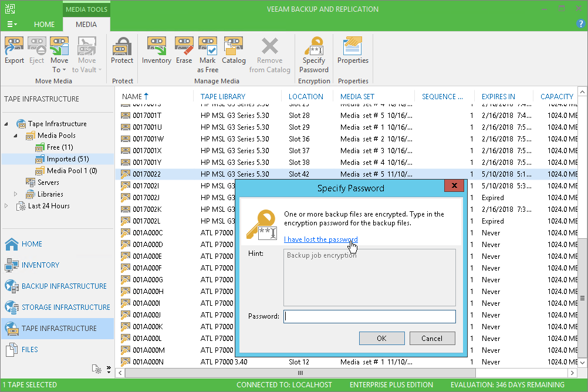The image size is (588, 392).
Task: Sort by SEQUENCE column header
Action: pyautogui.click(x=442, y=96)
